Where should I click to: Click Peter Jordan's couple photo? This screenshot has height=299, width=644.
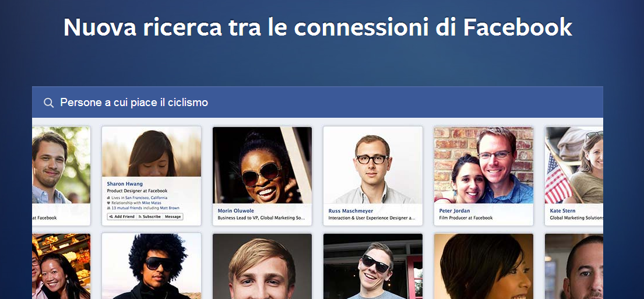483,165
